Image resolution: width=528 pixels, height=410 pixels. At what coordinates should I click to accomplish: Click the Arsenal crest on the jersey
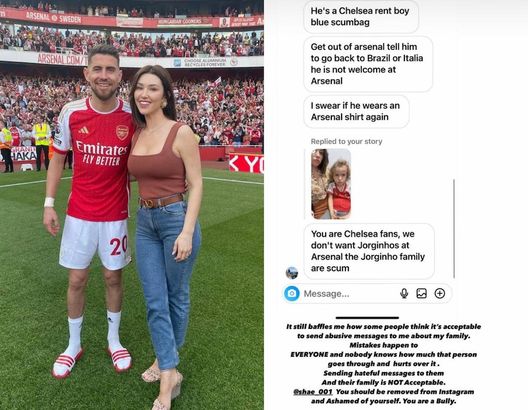(122, 132)
